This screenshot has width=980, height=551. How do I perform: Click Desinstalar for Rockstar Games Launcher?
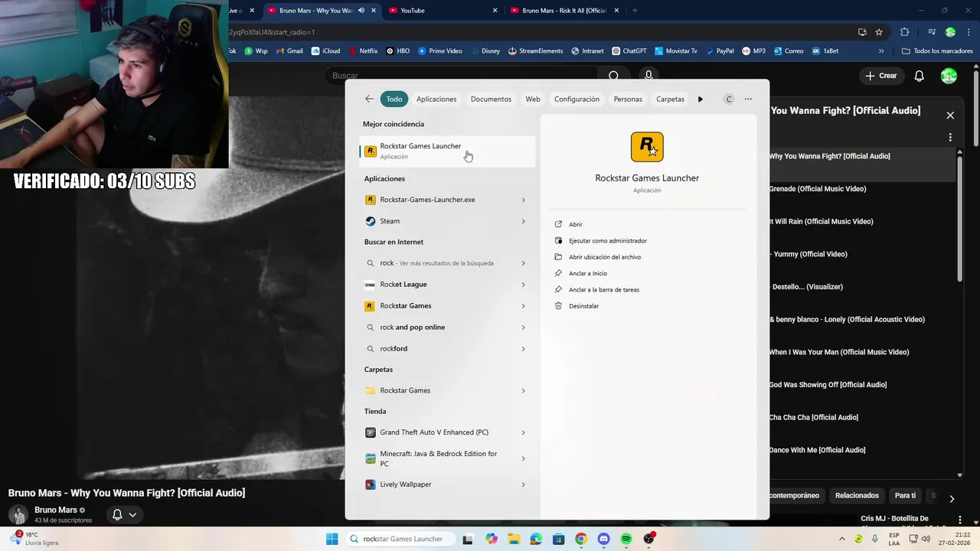583,305
